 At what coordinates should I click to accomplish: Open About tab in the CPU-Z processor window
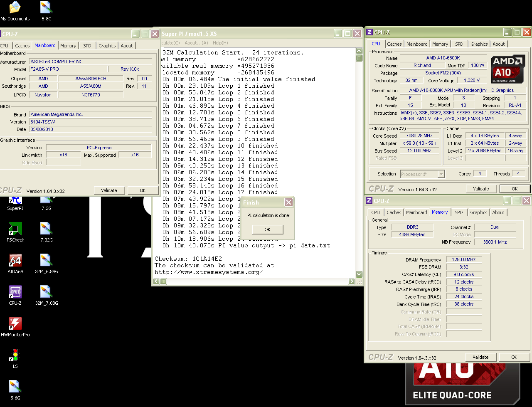tap(499, 44)
